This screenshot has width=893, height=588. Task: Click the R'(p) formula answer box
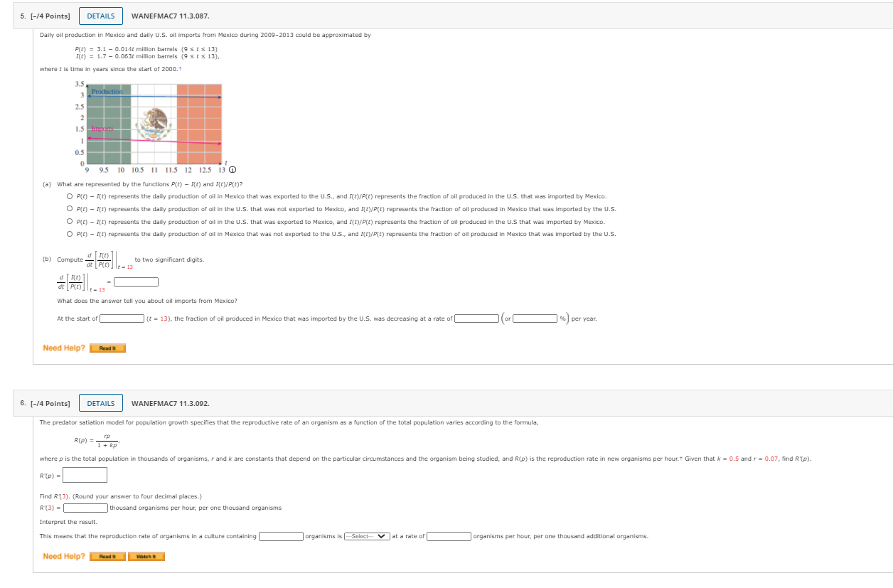pos(85,475)
